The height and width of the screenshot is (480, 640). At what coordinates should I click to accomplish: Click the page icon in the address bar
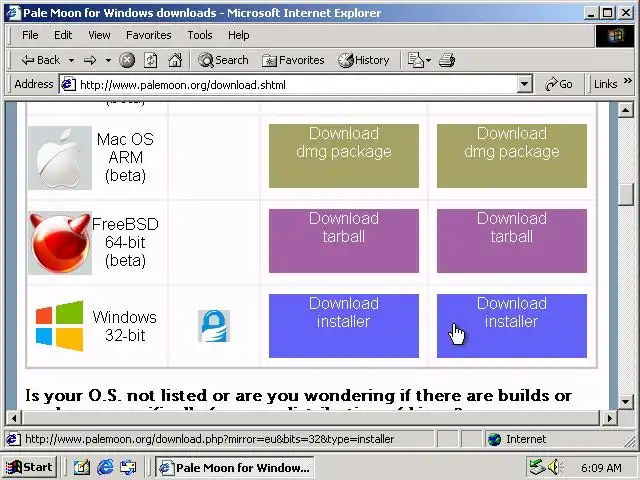click(69, 84)
